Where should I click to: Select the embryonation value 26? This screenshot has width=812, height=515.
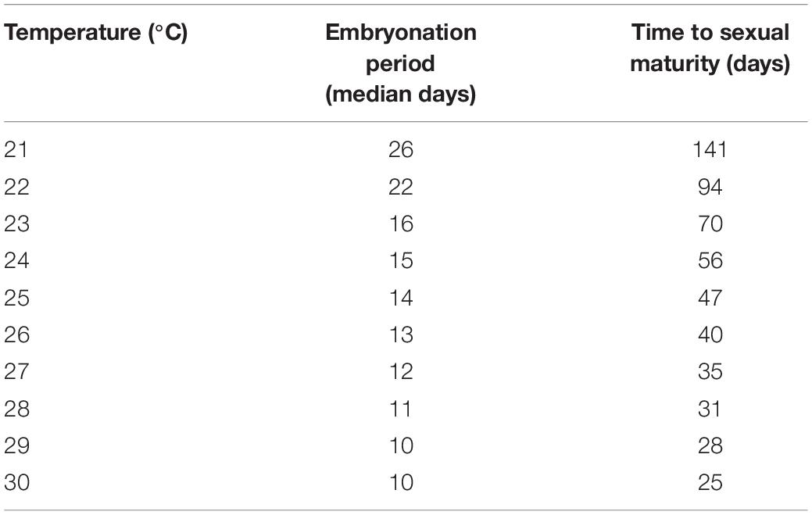click(x=401, y=149)
